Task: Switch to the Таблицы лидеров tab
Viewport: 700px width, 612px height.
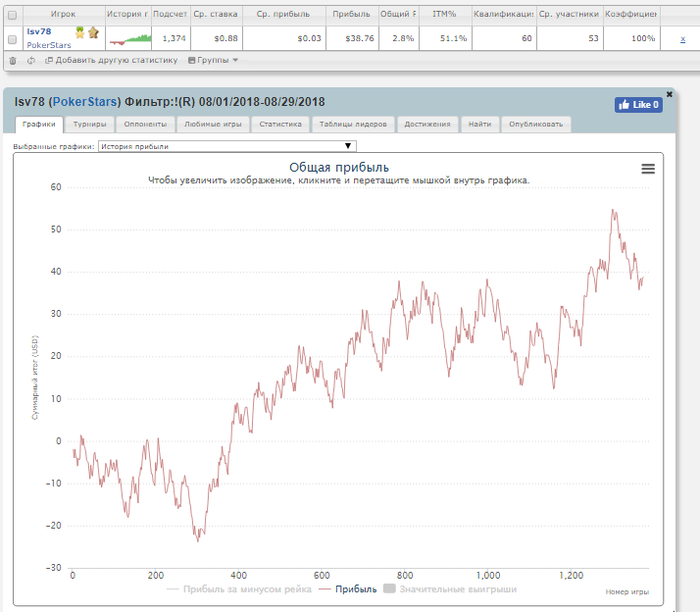Action: pos(353,124)
